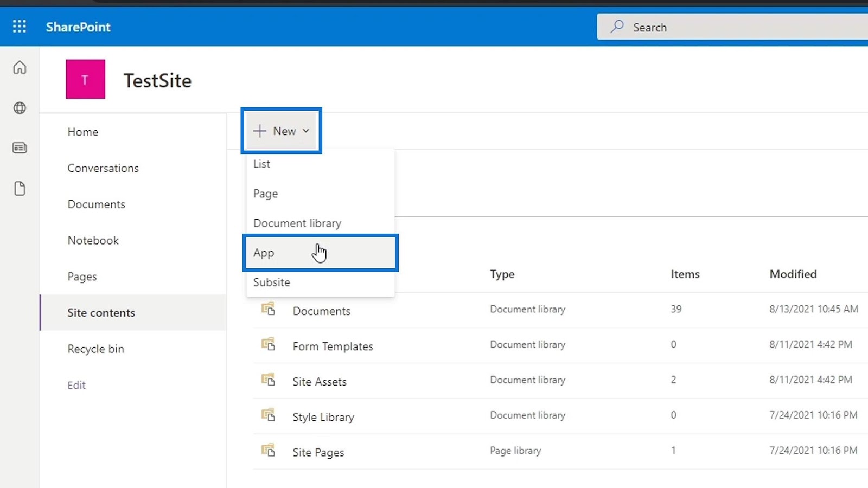Open the Site Pages library

[x=318, y=452]
